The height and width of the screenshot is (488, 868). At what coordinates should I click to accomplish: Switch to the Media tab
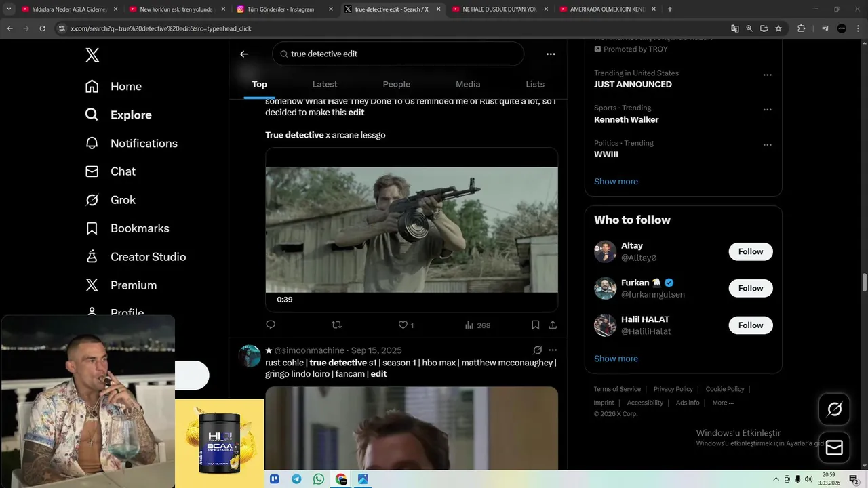click(x=468, y=85)
